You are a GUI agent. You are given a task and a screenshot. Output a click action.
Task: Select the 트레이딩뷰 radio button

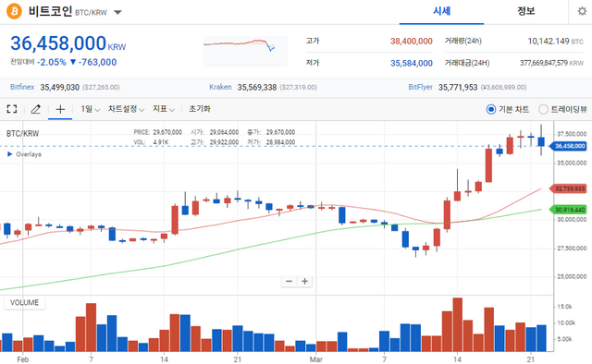pyautogui.click(x=543, y=109)
